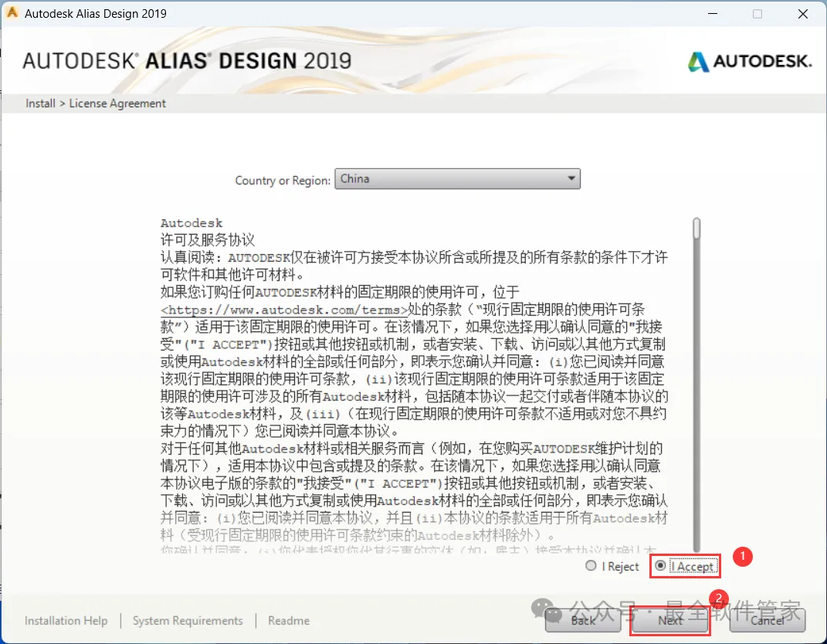Select the I Reject radio button
Image resolution: width=827 pixels, height=644 pixels.
[x=591, y=566]
